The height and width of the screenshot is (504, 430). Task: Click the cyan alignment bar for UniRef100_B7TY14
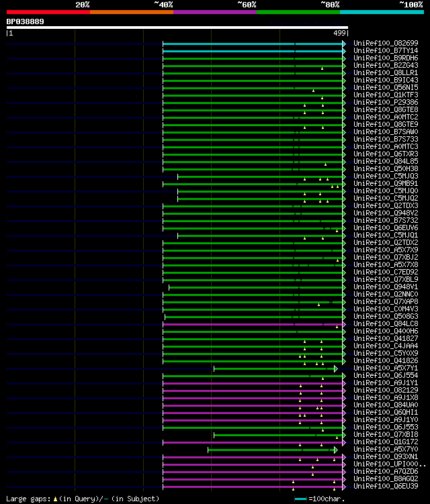point(253,52)
